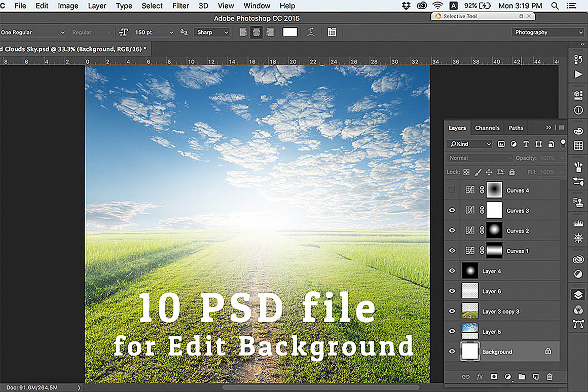This screenshot has width=588, height=392.
Task: Click the create warped text icon
Action: pyautogui.click(x=311, y=32)
